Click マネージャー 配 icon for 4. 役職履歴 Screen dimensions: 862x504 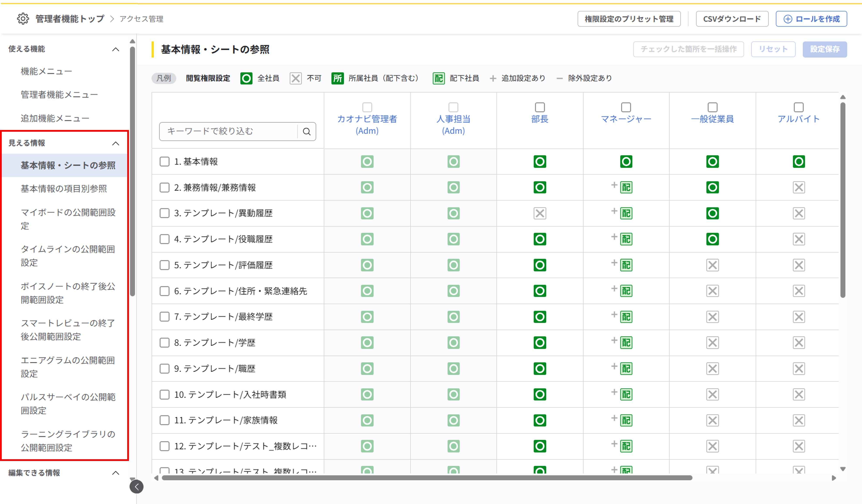[x=626, y=239]
